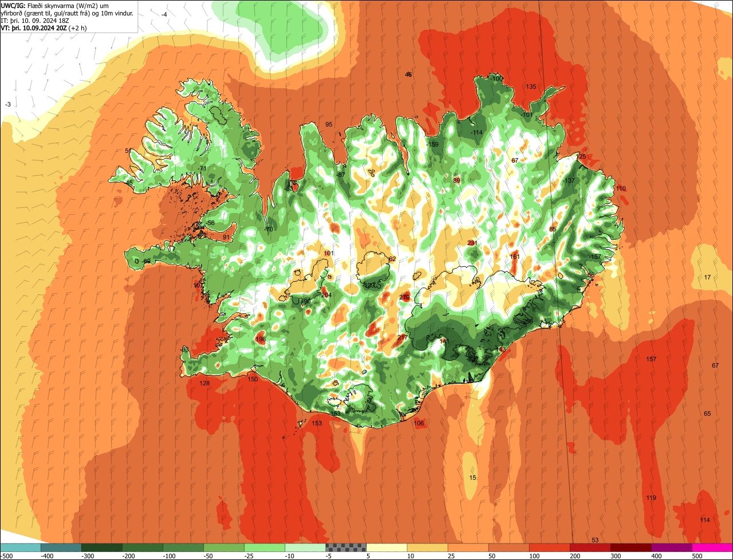This screenshot has width=733, height=560.
Task: Click the '-71' value in the Westfjords
Action: (202, 168)
